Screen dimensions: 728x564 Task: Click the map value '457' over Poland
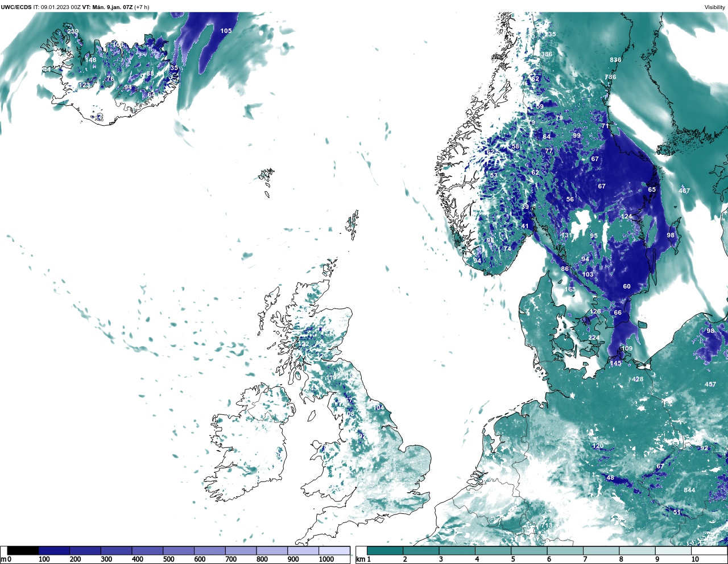coord(710,385)
